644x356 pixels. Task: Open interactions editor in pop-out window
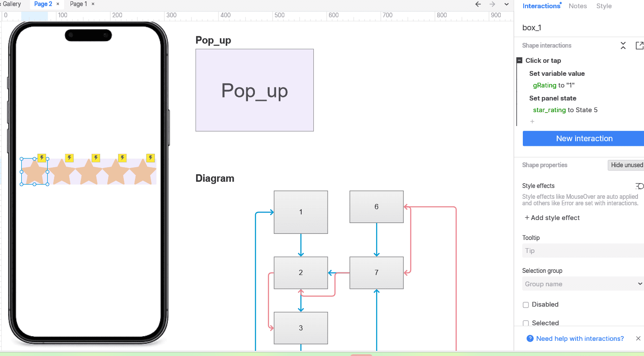[x=639, y=45]
